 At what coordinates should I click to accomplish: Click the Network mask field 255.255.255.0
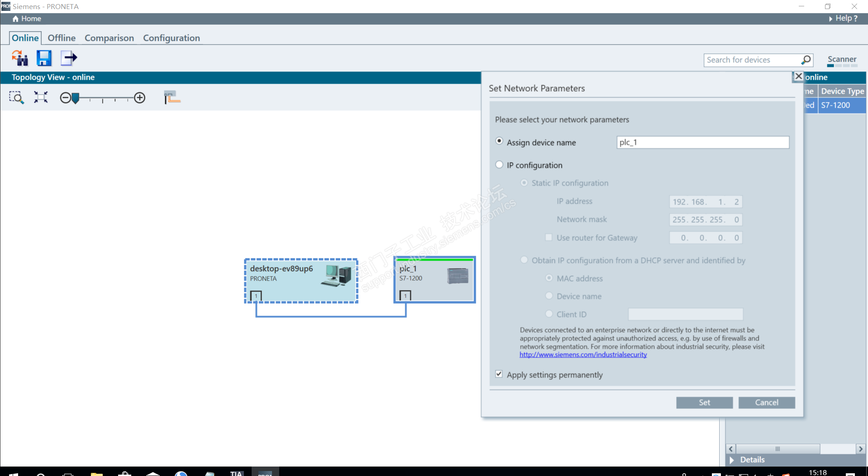point(706,220)
